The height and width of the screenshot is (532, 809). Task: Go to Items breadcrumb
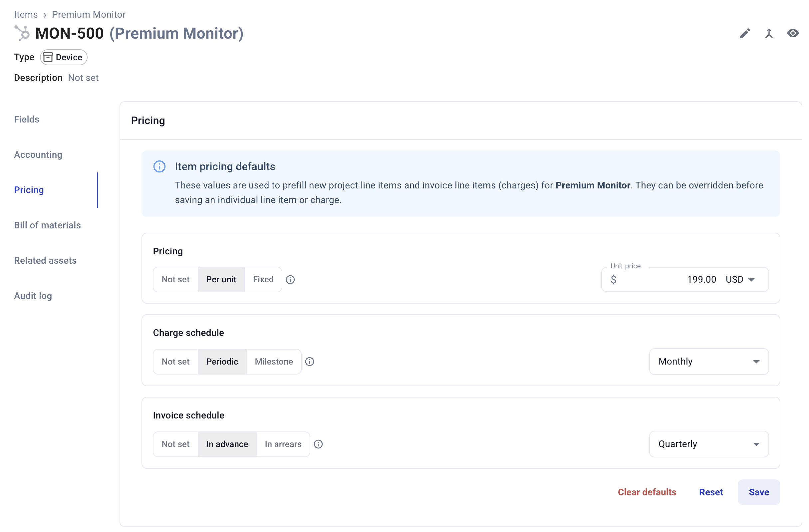point(26,15)
